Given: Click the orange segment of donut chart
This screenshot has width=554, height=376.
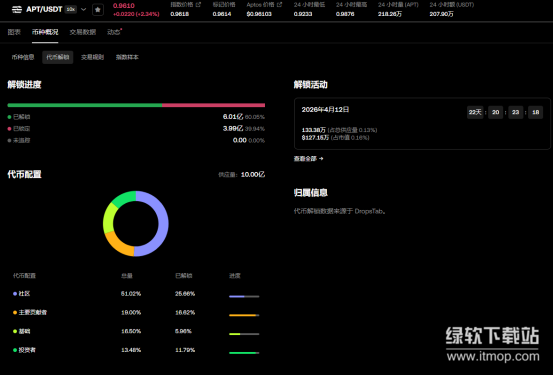Looking at the screenshot, I should [x=117, y=245].
